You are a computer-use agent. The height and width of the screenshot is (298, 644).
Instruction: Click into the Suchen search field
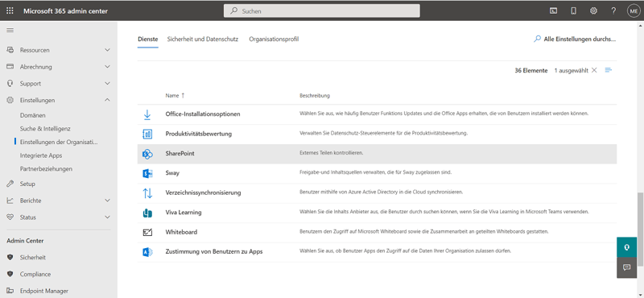pyautogui.click(x=321, y=11)
